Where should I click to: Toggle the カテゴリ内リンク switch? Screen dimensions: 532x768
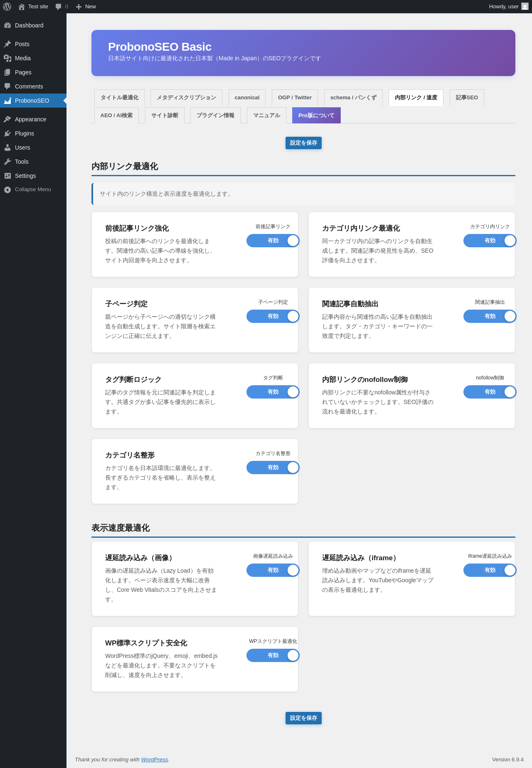click(490, 241)
